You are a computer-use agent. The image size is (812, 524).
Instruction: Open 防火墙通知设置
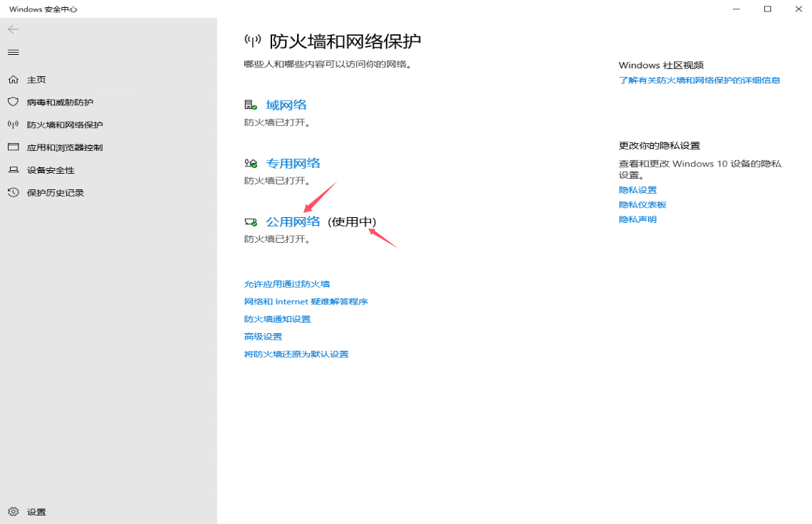279,319
